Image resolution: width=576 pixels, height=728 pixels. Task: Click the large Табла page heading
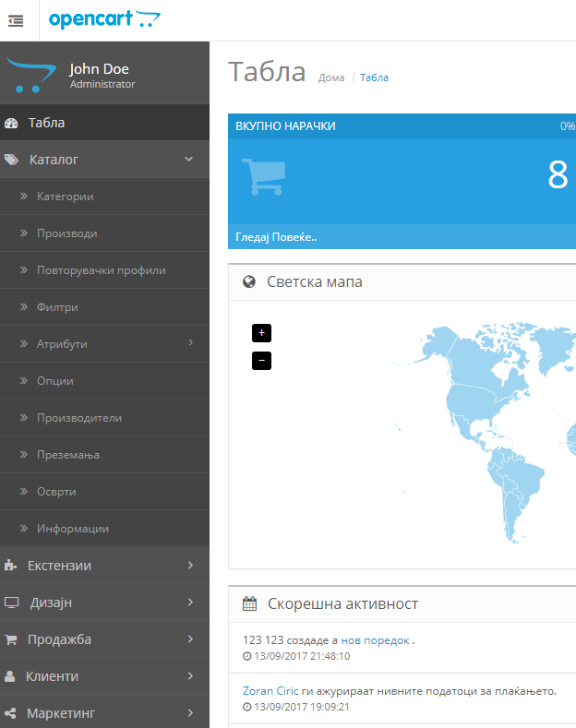coord(267,72)
